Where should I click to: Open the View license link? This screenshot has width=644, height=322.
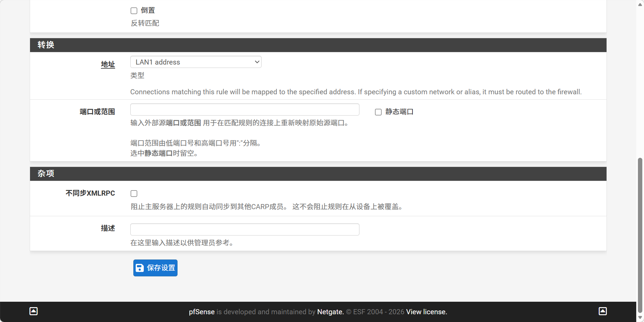426,312
